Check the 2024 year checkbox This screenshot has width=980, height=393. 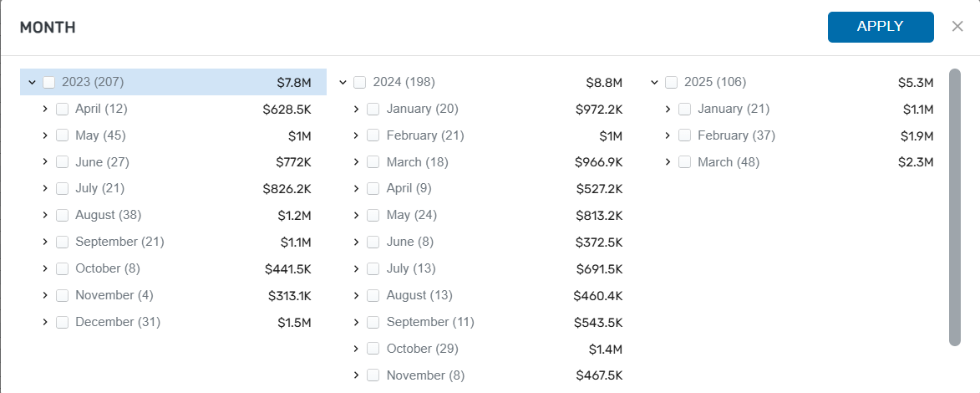(360, 82)
